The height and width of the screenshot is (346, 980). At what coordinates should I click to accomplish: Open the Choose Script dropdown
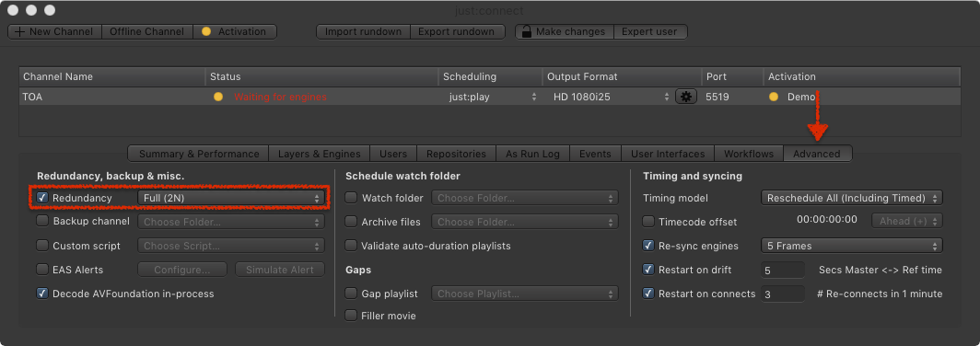click(231, 246)
